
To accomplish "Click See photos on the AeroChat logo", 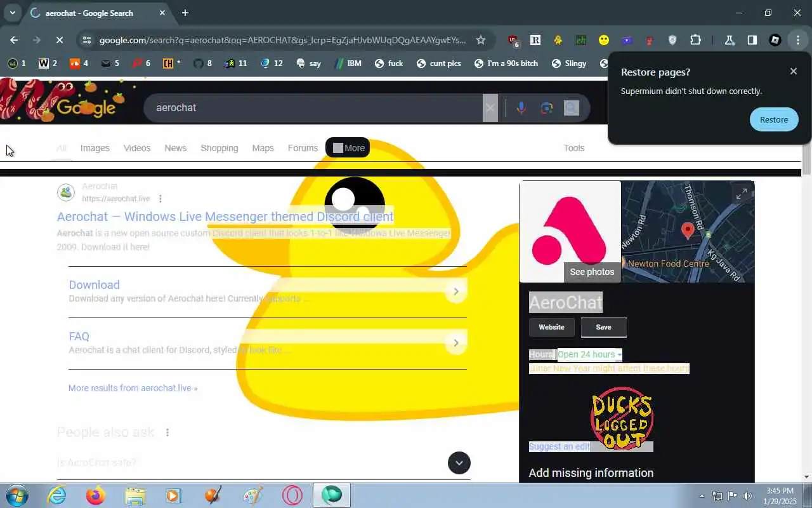I will pos(592,272).
